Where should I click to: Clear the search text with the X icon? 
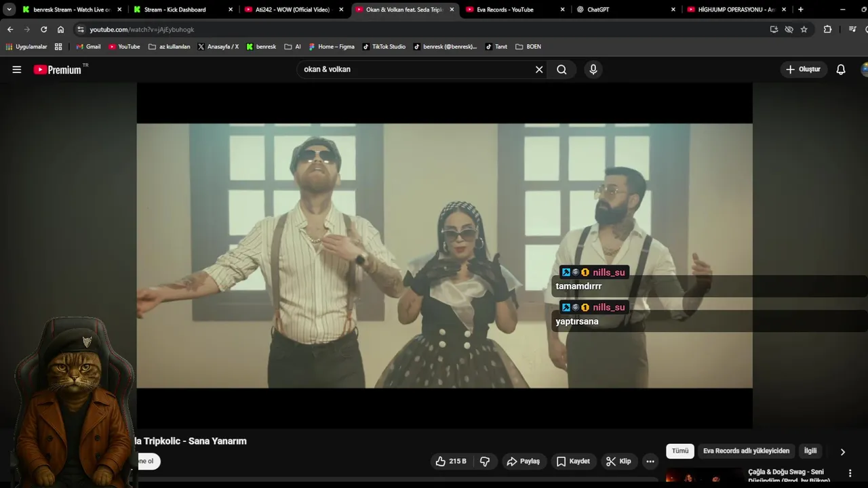(x=539, y=69)
